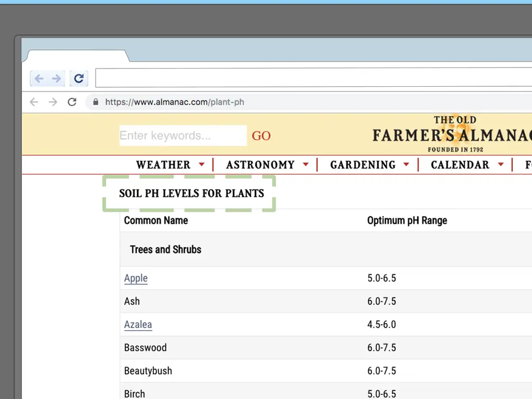Open the Azalea plant link

(138, 325)
